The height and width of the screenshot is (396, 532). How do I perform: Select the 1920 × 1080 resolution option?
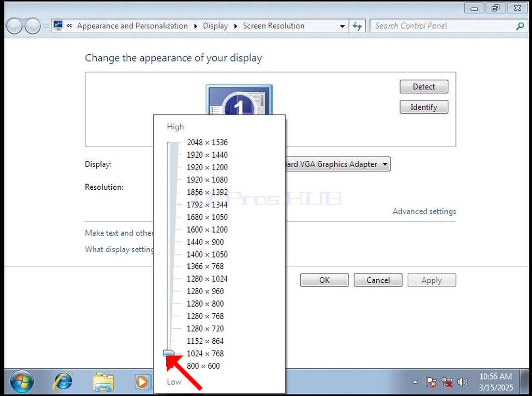click(207, 180)
